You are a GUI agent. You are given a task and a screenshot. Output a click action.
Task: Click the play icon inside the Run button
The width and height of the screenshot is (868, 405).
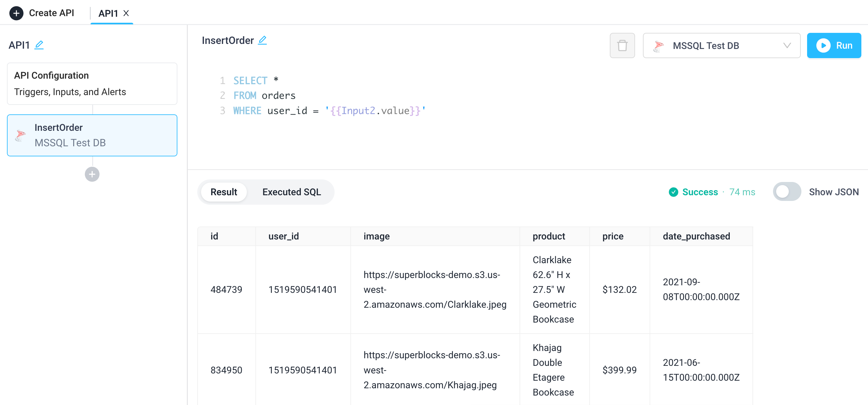[x=824, y=45]
